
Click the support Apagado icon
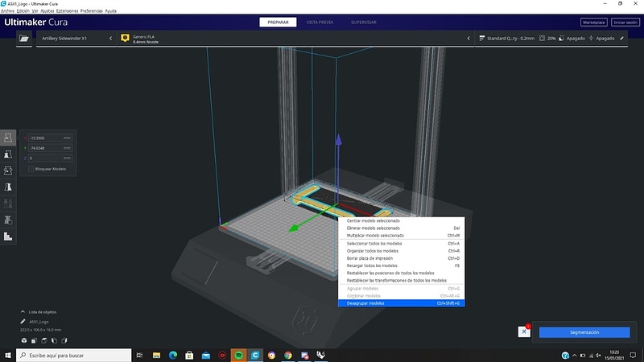(x=561, y=38)
